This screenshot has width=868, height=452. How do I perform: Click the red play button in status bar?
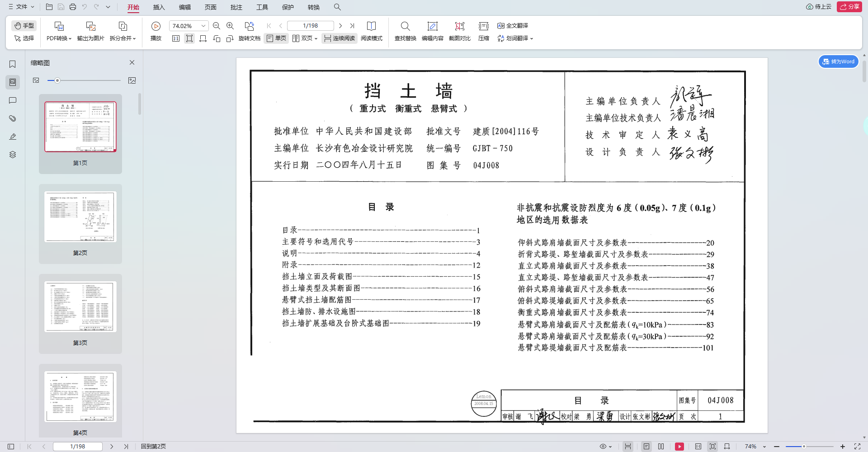(x=679, y=446)
